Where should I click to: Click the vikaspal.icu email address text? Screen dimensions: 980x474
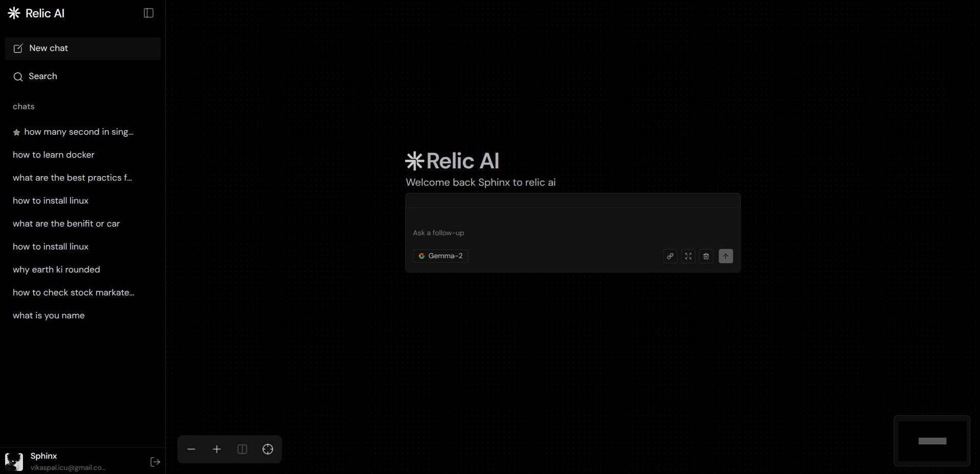coord(68,468)
